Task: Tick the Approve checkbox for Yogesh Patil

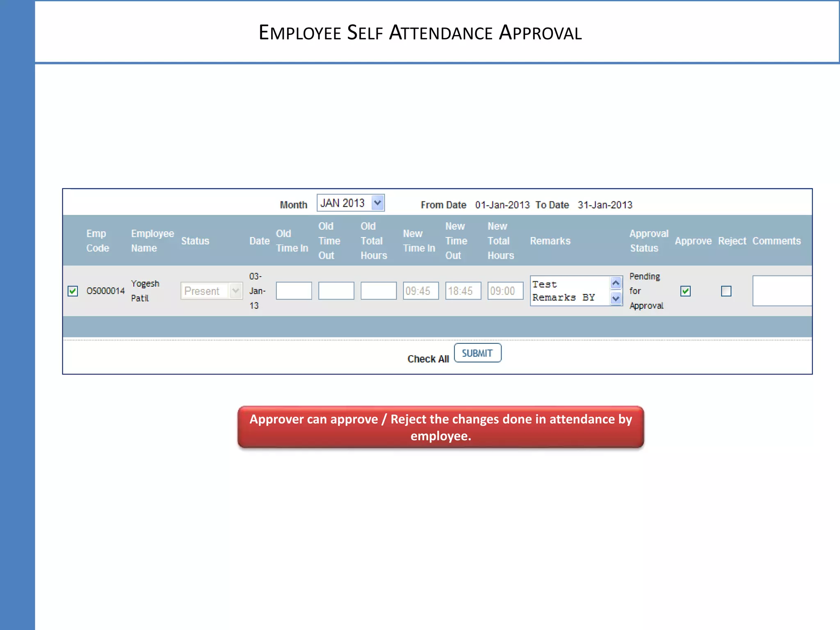Action: tap(685, 291)
